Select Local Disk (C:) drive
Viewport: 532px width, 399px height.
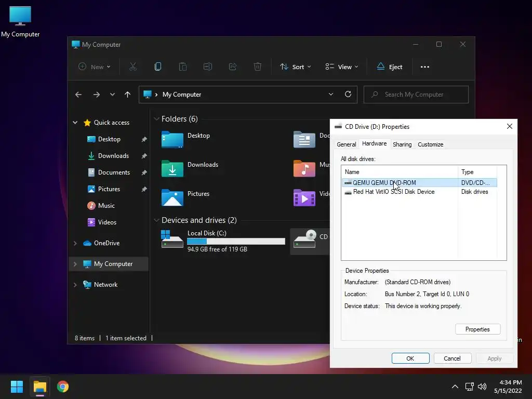pyautogui.click(x=223, y=241)
